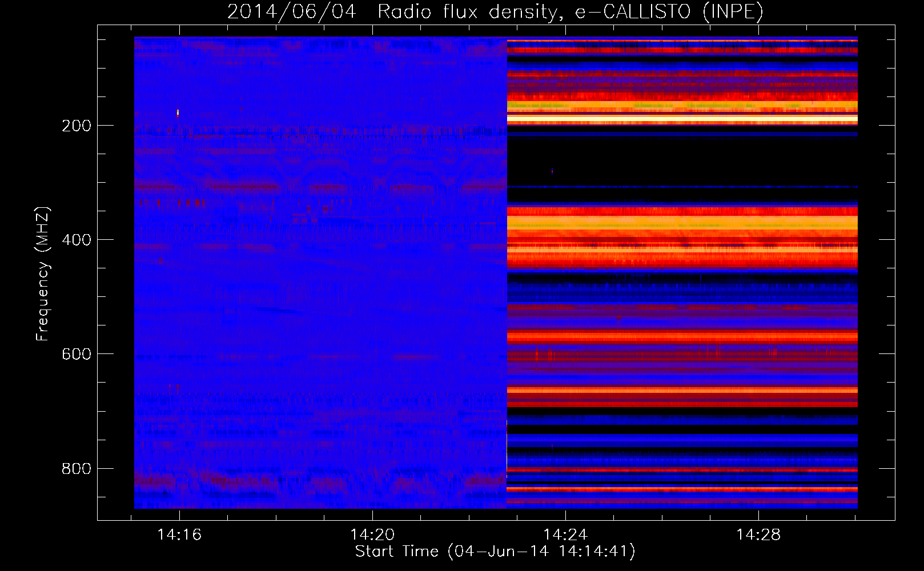This screenshot has width=924, height=571.
Task: Select the 600 frequency tick label
Action: tap(77, 354)
